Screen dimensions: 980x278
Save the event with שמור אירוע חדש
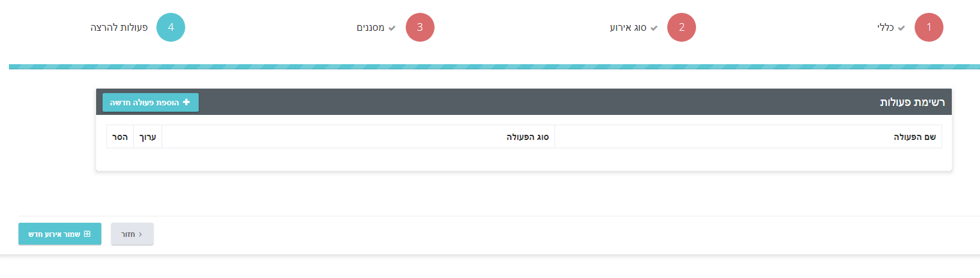point(60,234)
